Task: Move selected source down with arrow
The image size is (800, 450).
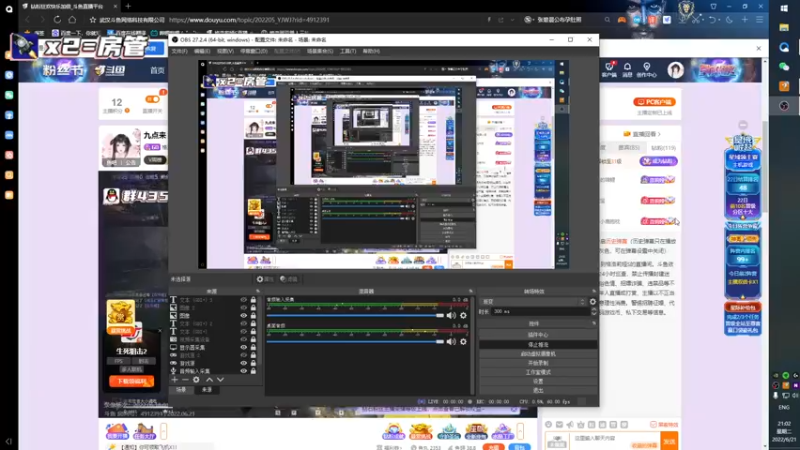Action: [x=220, y=380]
